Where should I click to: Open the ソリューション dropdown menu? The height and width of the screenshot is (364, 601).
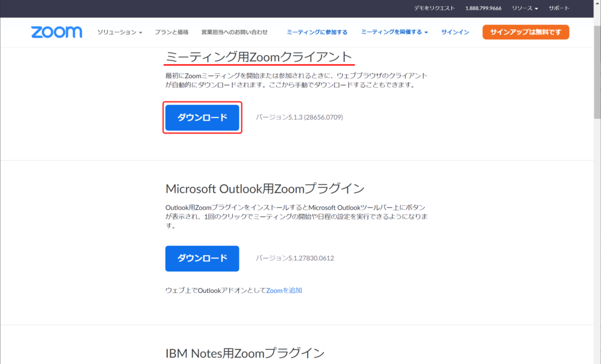[x=120, y=32]
